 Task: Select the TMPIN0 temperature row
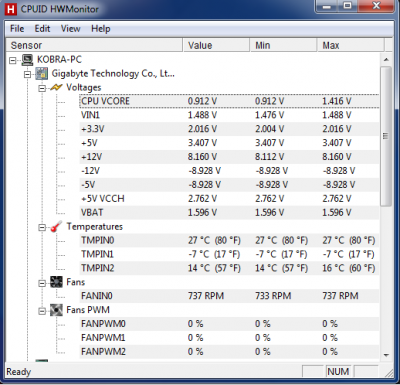click(229, 240)
